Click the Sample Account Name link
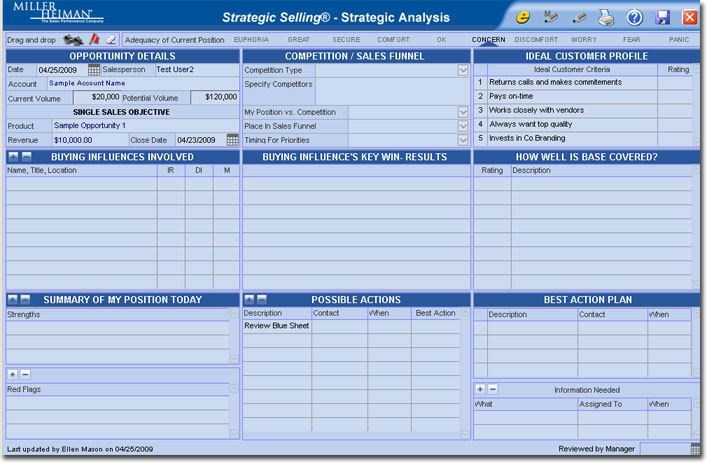 point(87,83)
